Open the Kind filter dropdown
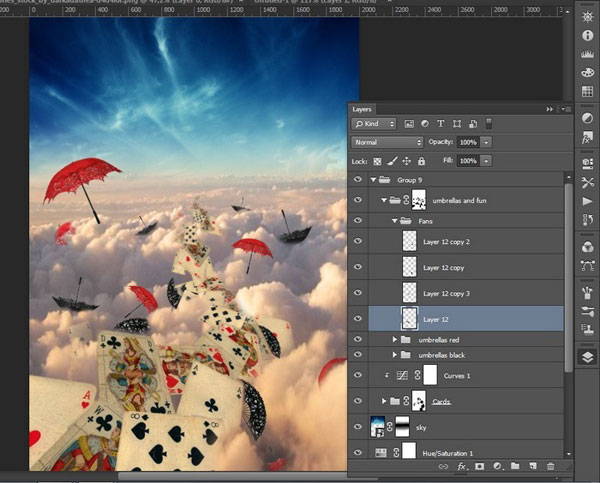 point(374,124)
